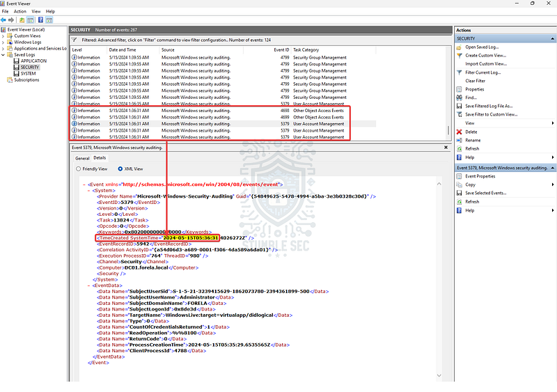Click Save Filtered Log File As icon
The image size is (557, 392).
459,107
